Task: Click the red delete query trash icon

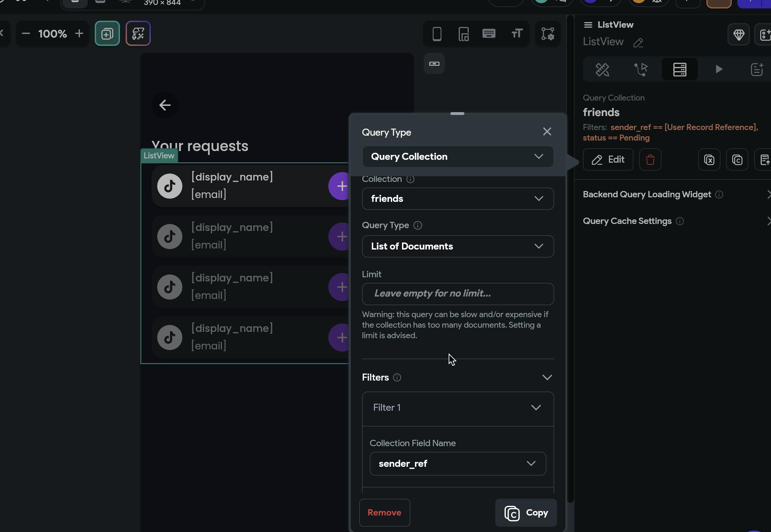Action: [x=650, y=160]
